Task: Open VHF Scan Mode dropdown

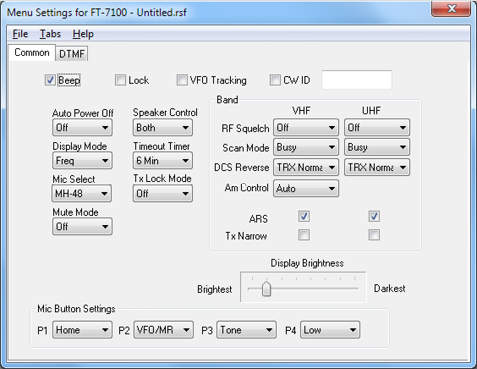Action: [306, 147]
